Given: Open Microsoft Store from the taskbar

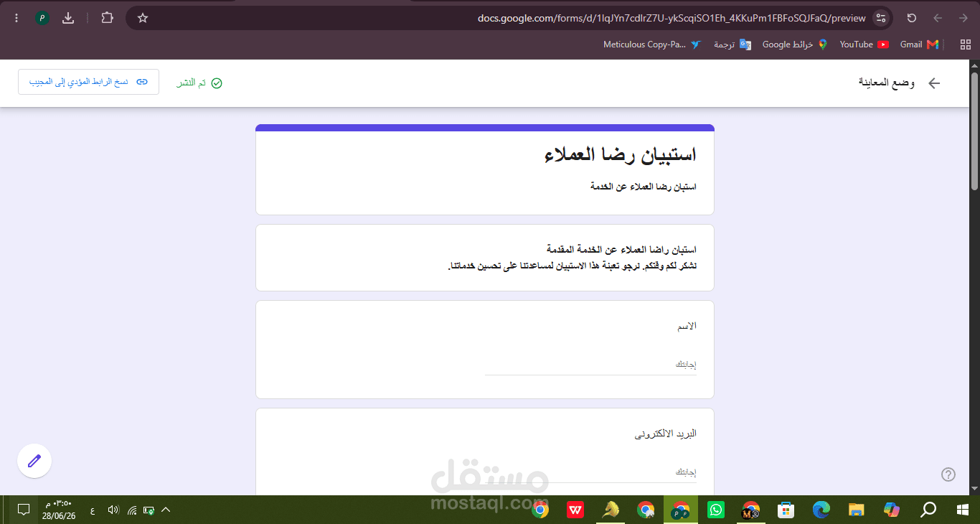Looking at the screenshot, I should tap(786, 510).
